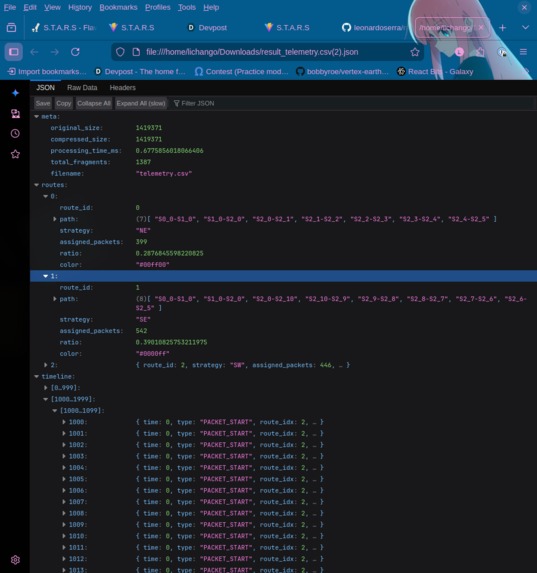This screenshot has height=573, width=537.
Task: Collapse route 0 node
Action: pyautogui.click(x=46, y=196)
